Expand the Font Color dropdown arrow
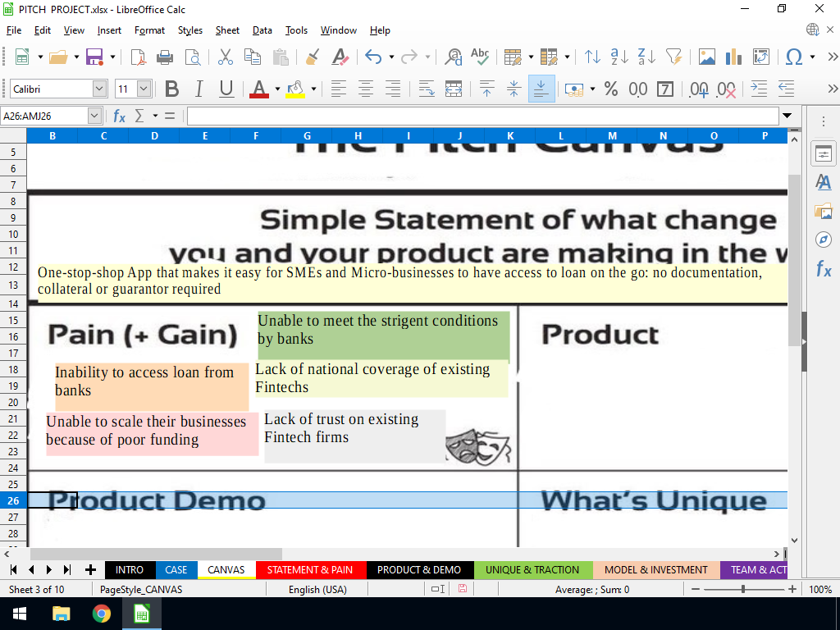This screenshot has width=840, height=630. click(x=277, y=89)
